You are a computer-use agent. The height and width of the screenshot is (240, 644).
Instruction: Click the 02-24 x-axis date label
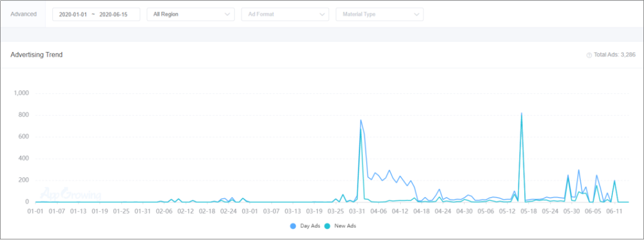coord(228,211)
